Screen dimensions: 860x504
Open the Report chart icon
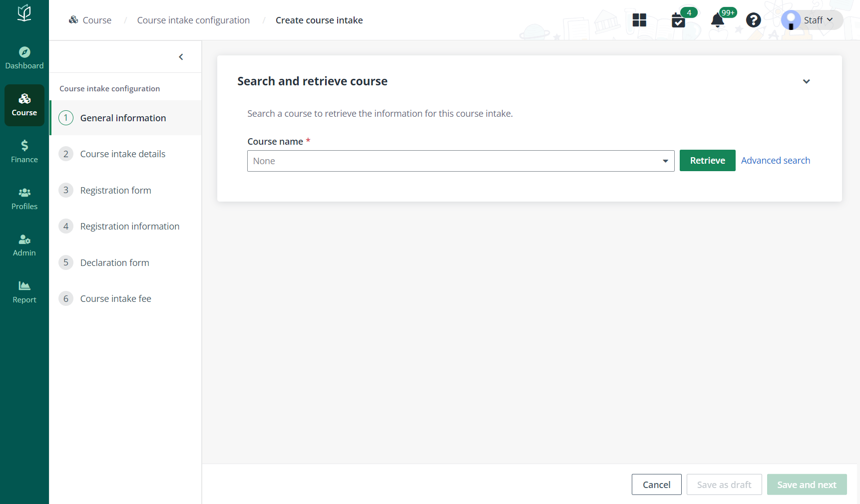click(x=24, y=285)
